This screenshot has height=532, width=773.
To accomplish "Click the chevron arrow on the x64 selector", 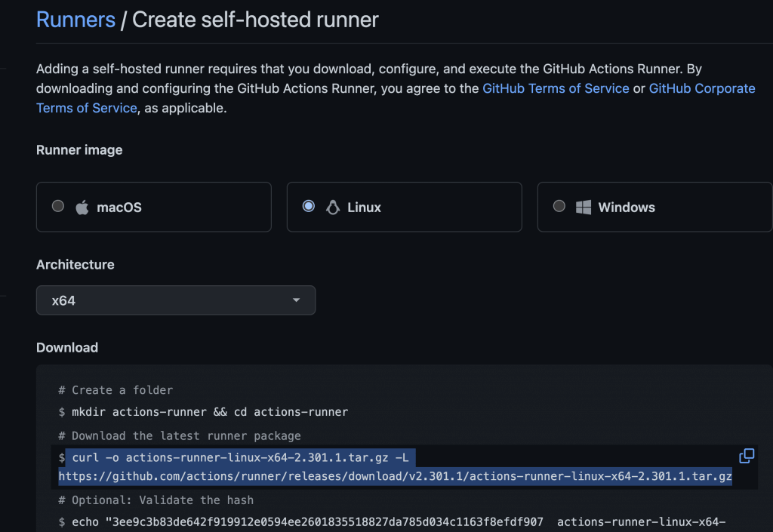I will tap(297, 300).
